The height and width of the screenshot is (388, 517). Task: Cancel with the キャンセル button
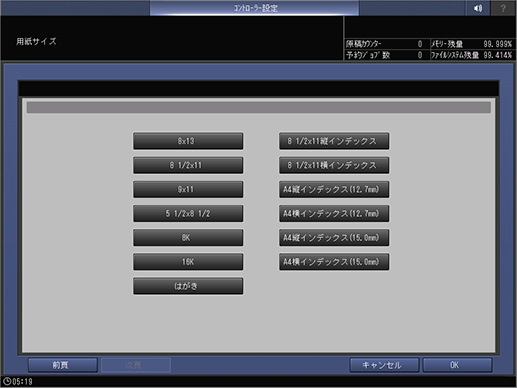click(x=384, y=365)
